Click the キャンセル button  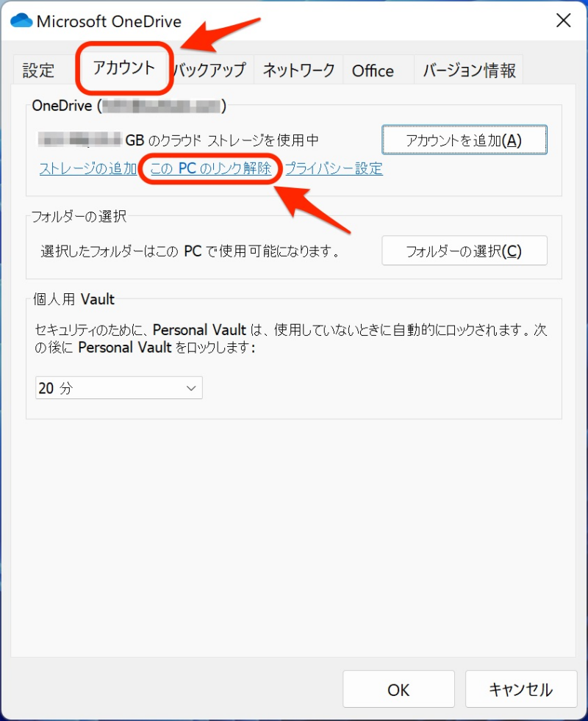pos(521,689)
